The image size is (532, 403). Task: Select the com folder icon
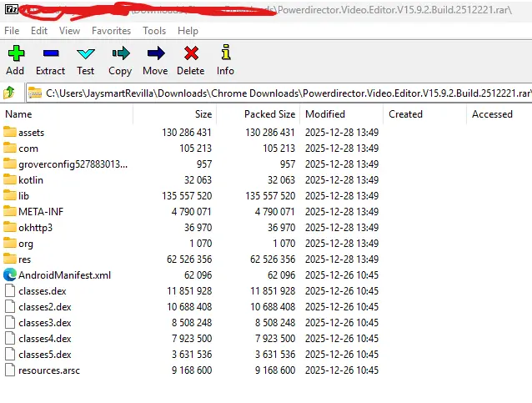(10, 148)
